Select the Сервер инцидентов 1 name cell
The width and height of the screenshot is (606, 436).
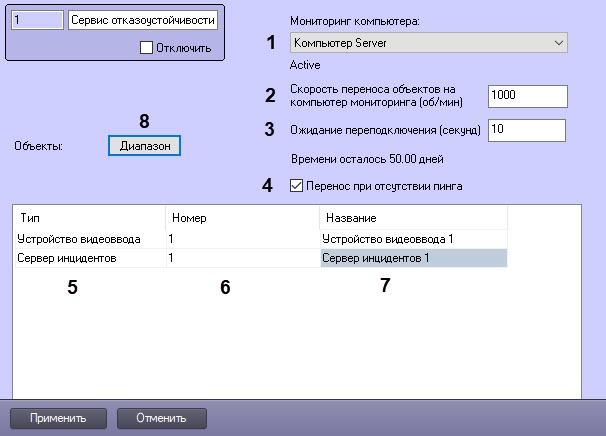point(413,258)
